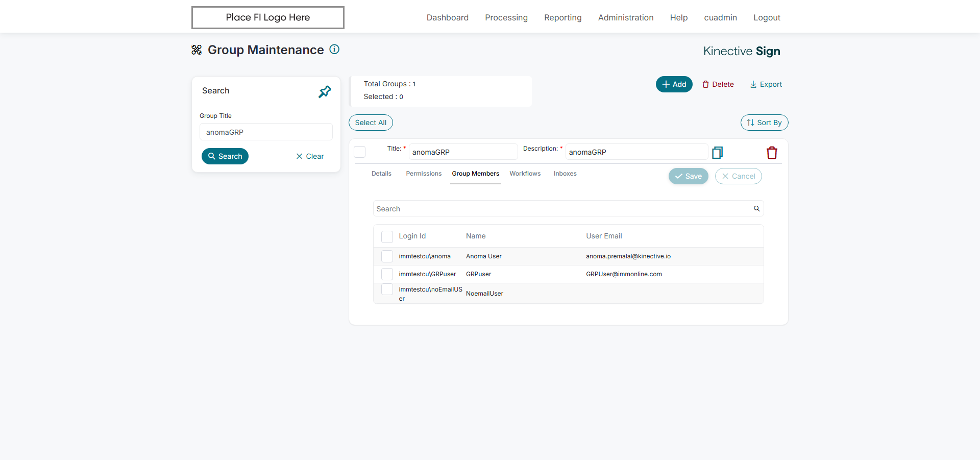Click the Group Title input field

point(266,132)
